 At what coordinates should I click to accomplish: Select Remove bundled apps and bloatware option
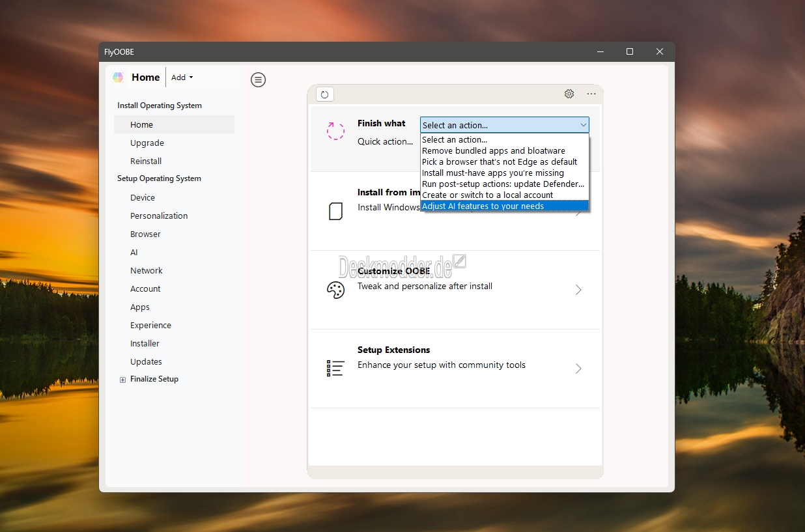point(493,151)
